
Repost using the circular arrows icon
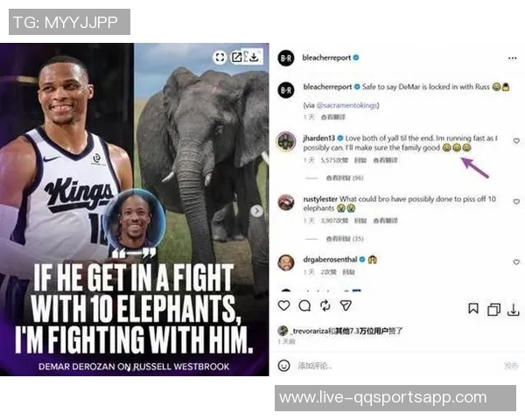pyautogui.click(x=325, y=305)
